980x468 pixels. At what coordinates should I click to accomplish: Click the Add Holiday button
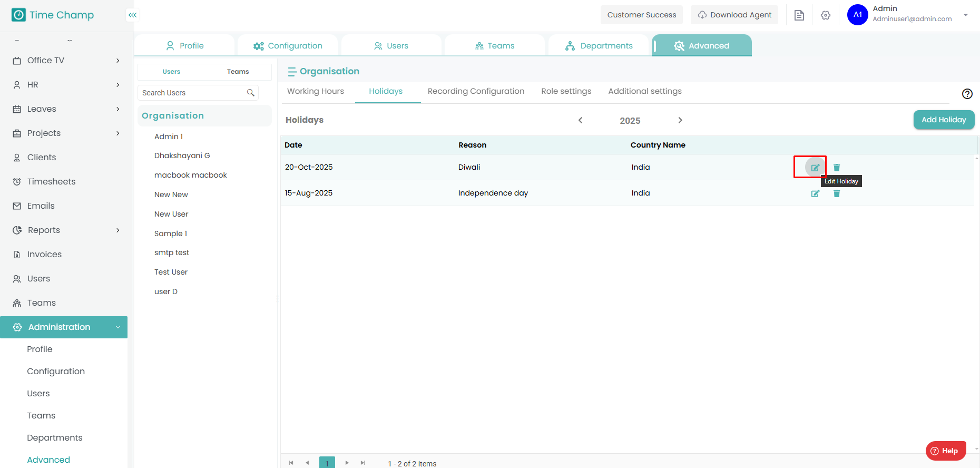(x=943, y=120)
